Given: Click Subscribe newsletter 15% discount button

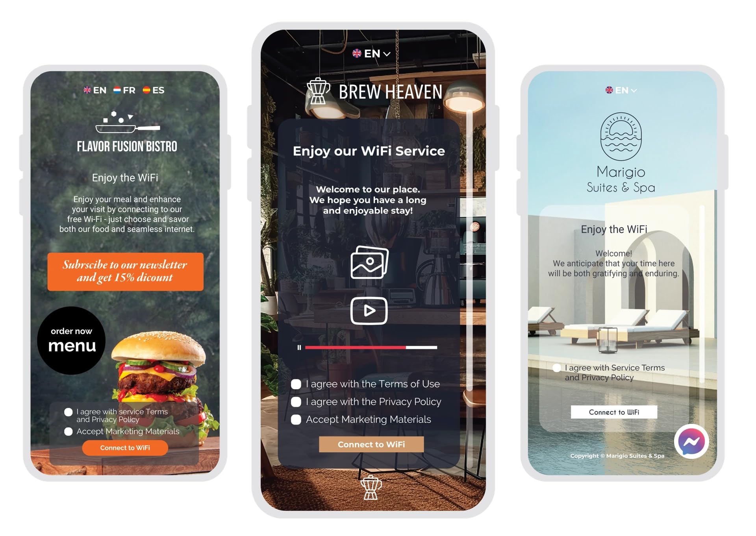Looking at the screenshot, I should pos(125,272).
